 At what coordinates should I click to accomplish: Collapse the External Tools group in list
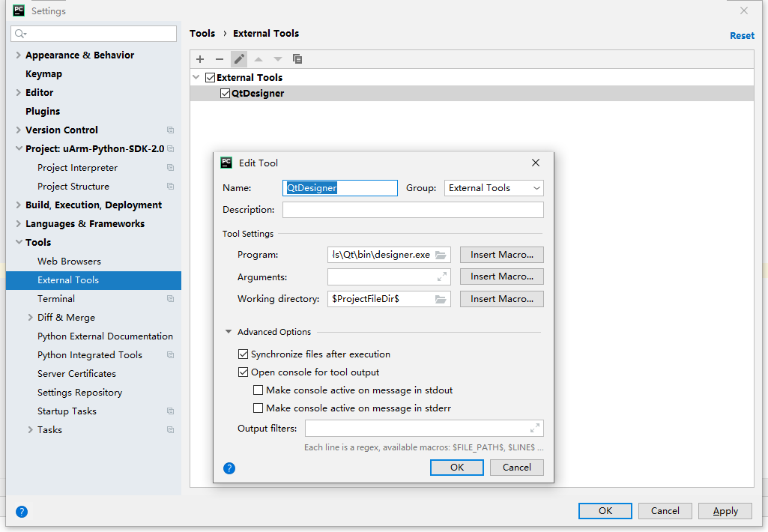click(x=196, y=77)
